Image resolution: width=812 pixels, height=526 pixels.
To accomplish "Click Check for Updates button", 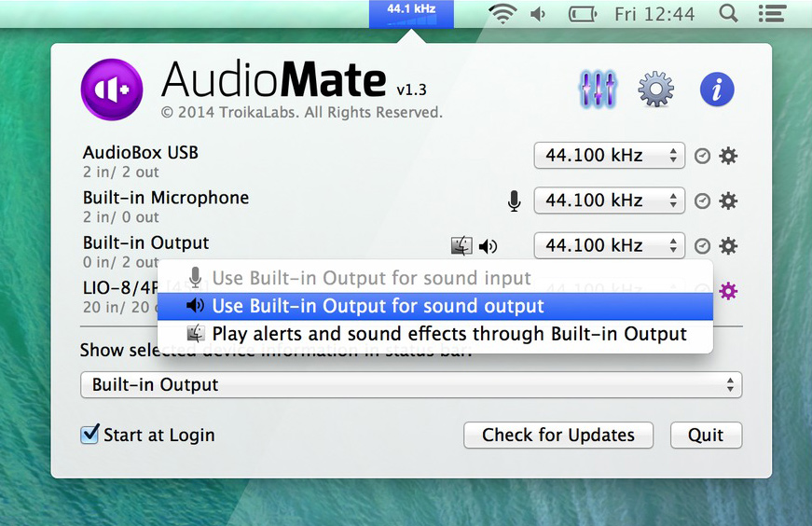I will tap(558, 436).
